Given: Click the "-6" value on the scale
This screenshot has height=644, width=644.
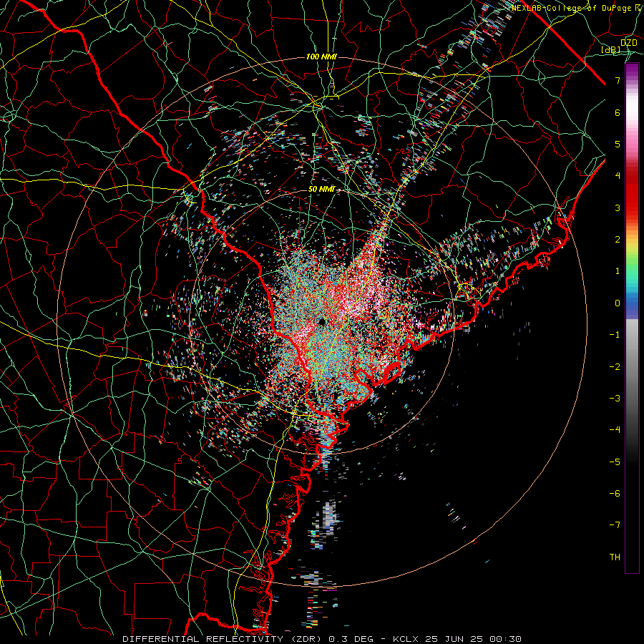Looking at the screenshot, I should click(615, 494).
